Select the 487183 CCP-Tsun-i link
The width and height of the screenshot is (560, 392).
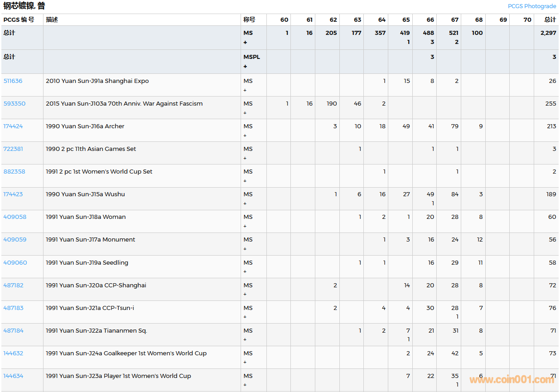click(14, 308)
